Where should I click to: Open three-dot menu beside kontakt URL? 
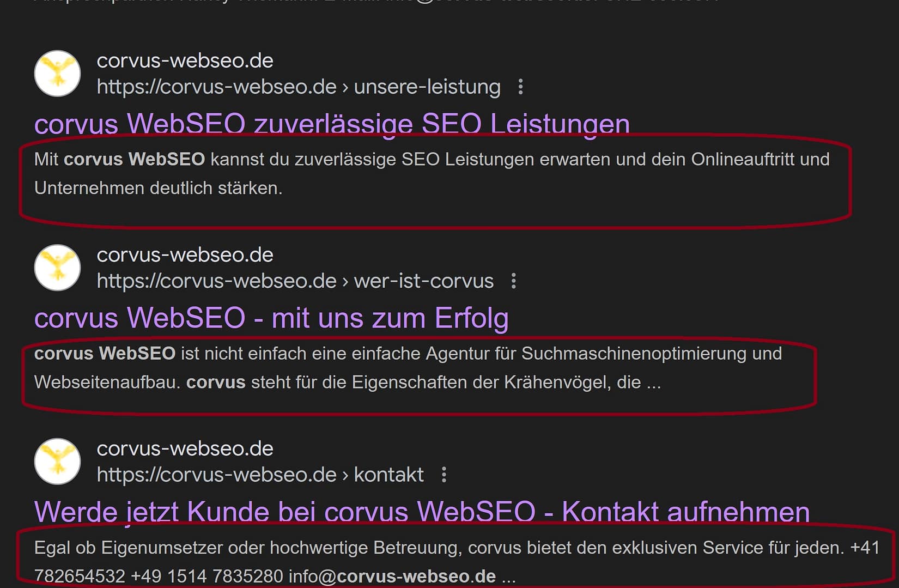coord(444,475)
